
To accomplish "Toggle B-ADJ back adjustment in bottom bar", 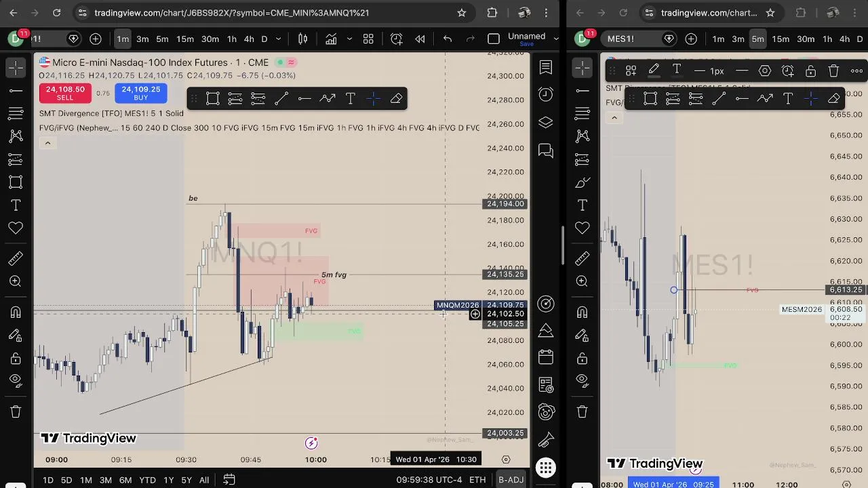I will (511, 480).
